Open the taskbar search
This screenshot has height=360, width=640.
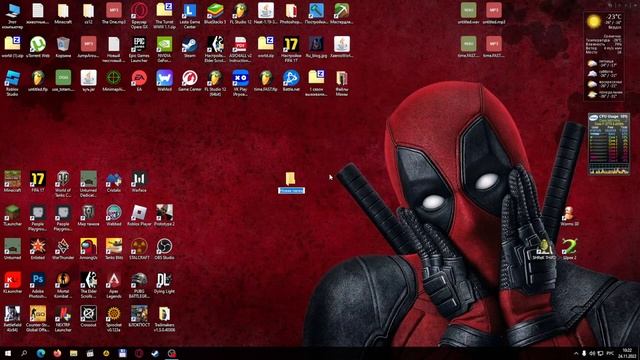[24, 353]
